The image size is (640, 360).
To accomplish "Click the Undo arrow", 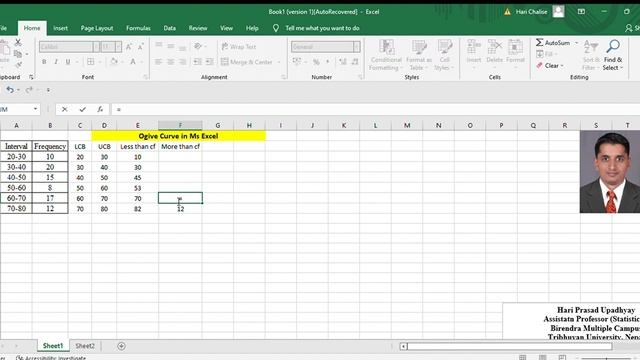I will pos(10,90).
